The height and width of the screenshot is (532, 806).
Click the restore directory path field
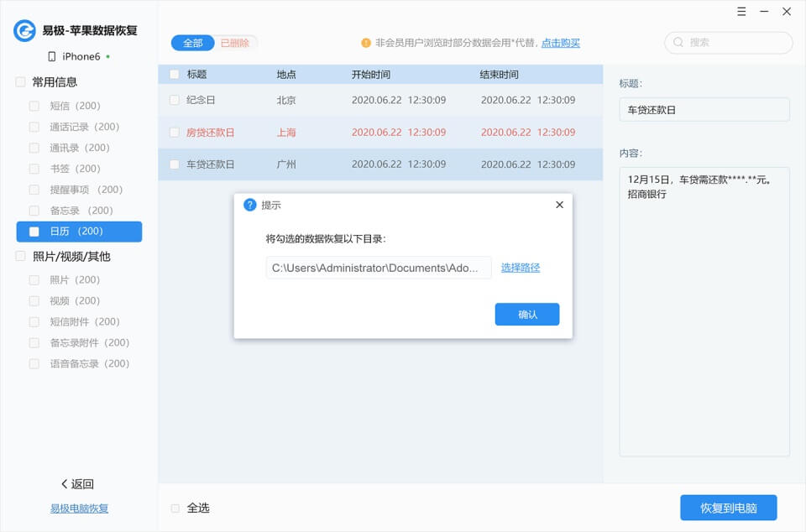379,268
